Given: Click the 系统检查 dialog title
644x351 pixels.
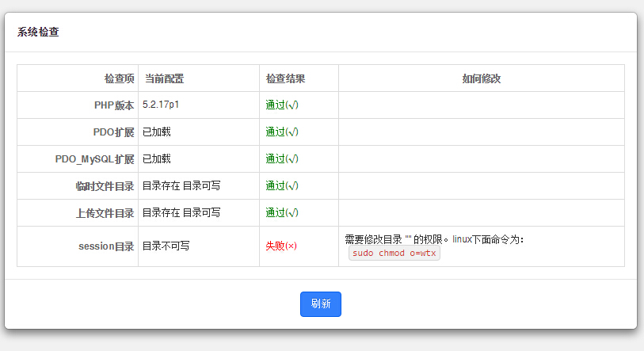Looking at the screenshot, I should tap(38, 32).
